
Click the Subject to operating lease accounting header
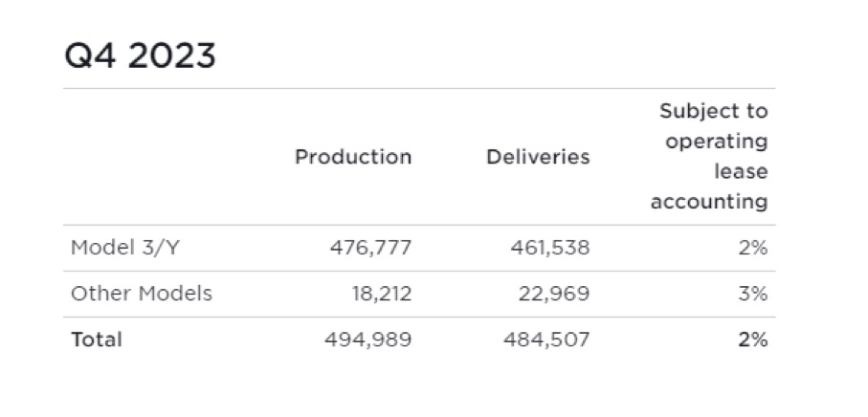709,157
